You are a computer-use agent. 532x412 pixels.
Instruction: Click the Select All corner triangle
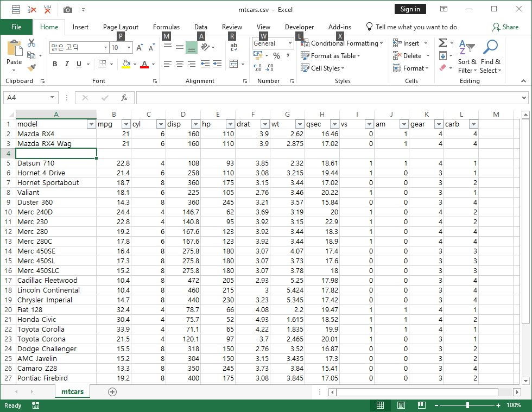(x=11, y=115)
